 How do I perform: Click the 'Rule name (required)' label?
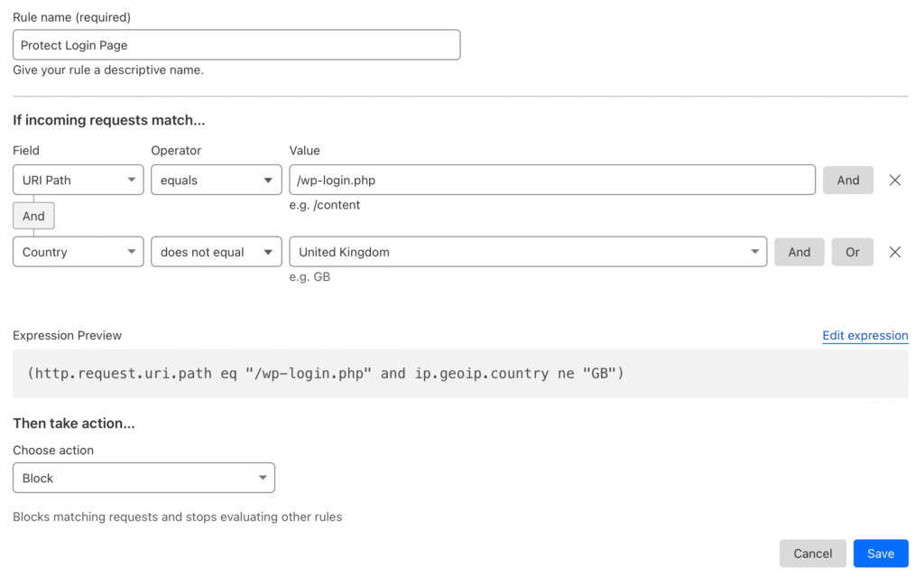click(x=72, y=17)
